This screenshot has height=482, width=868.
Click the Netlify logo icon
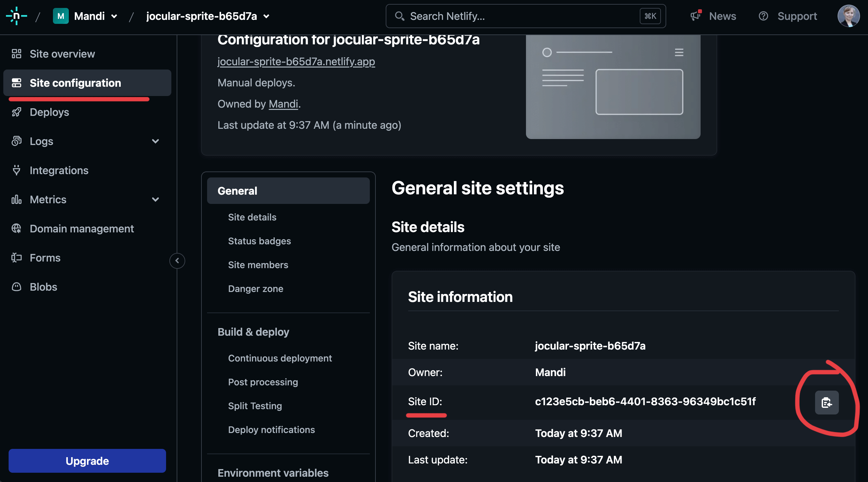16,16
